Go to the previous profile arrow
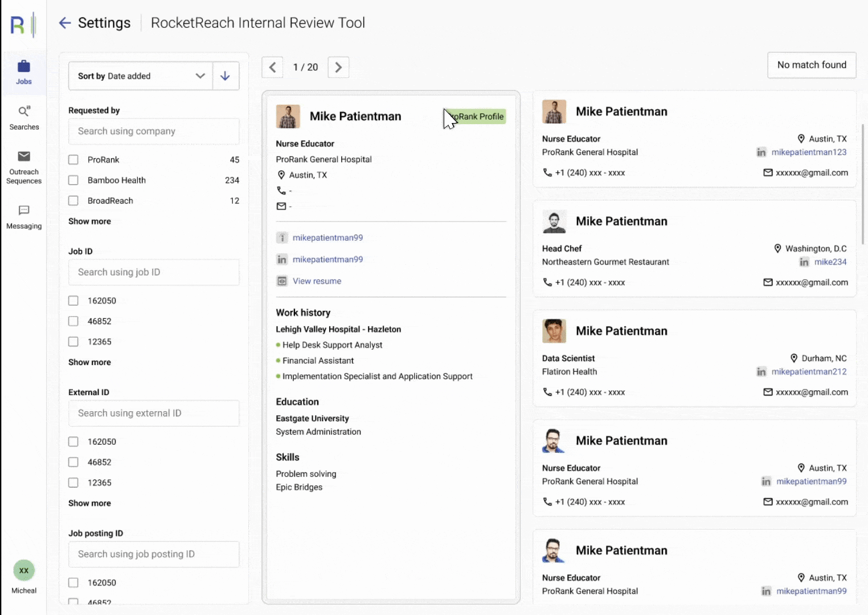 (x=272, y=67)
